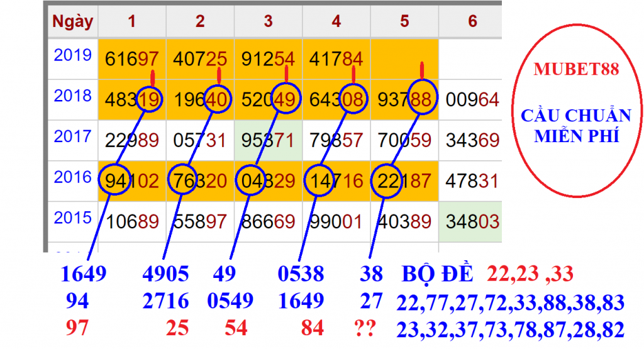The height and width of the screenshot is (349, 644).
Task: Click cell 61697 in row 2019
Action: pos(132,59)
